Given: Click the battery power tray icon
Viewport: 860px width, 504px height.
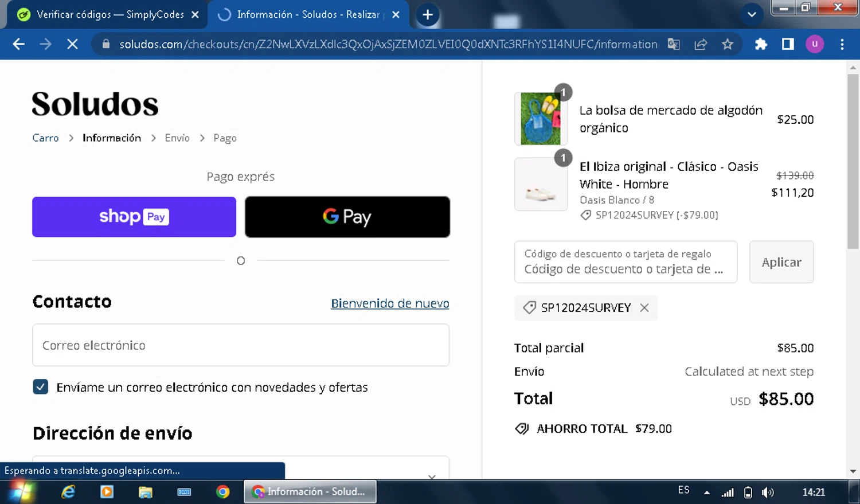Looking at the screenshot, I should pos(748,492).
